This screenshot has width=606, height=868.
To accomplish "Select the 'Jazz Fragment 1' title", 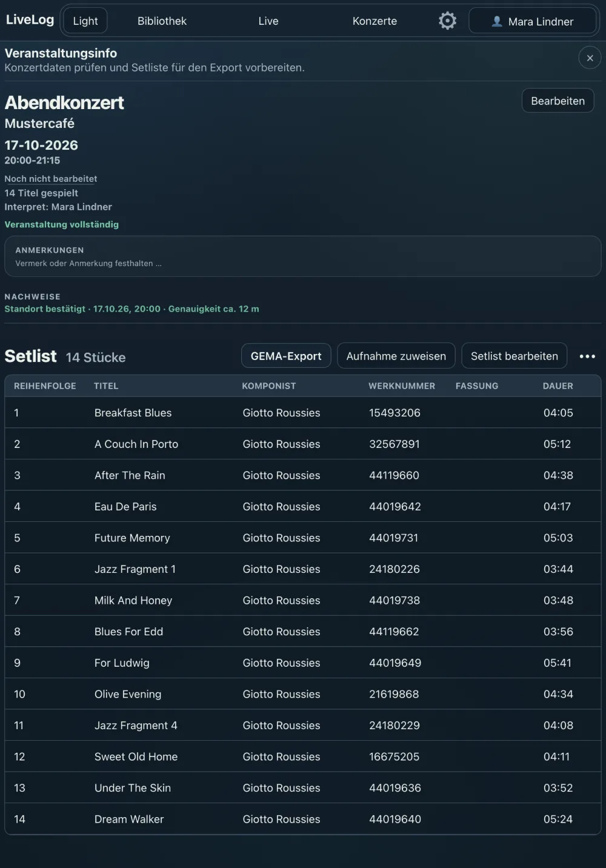I will 135,569.
